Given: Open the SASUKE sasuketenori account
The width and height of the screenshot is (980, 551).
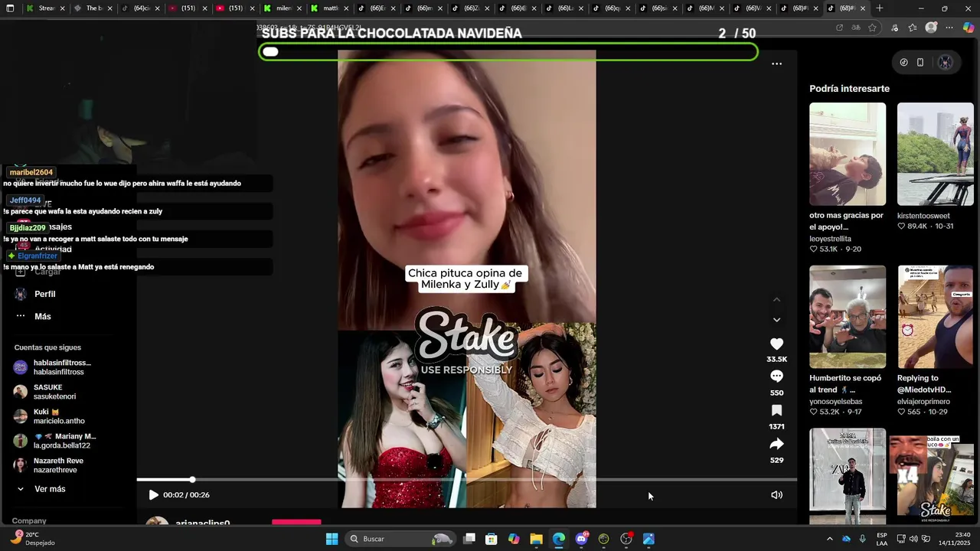Looking at the screenshot, I should [x=46, y=392].
